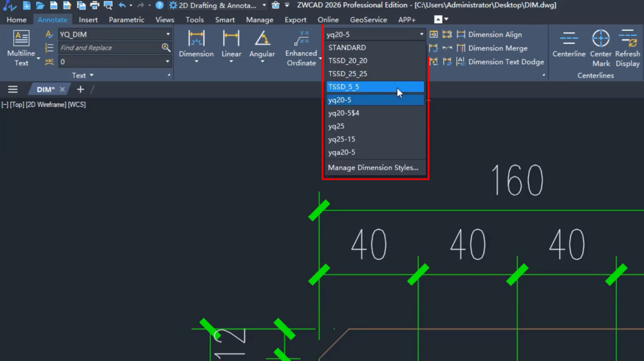Open the 2D Drafting & Annotation workspace dropdown

(x=264, y=6)
